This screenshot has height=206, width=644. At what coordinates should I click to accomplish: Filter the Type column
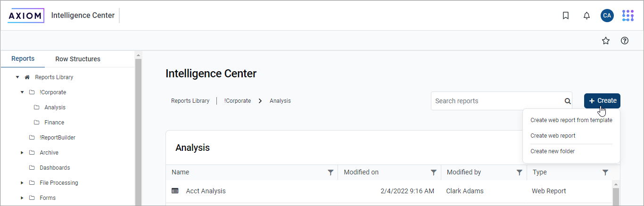605,173
